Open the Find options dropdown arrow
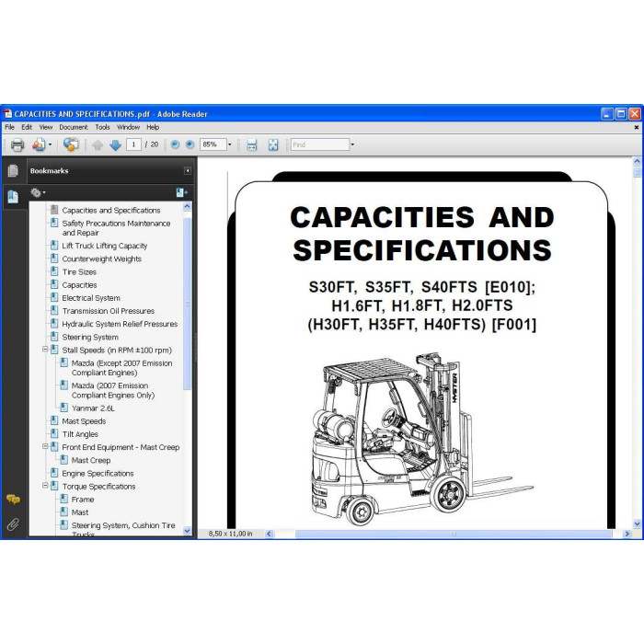The height and width of the screenshot is (644, 644). click(x=352, y=144)
